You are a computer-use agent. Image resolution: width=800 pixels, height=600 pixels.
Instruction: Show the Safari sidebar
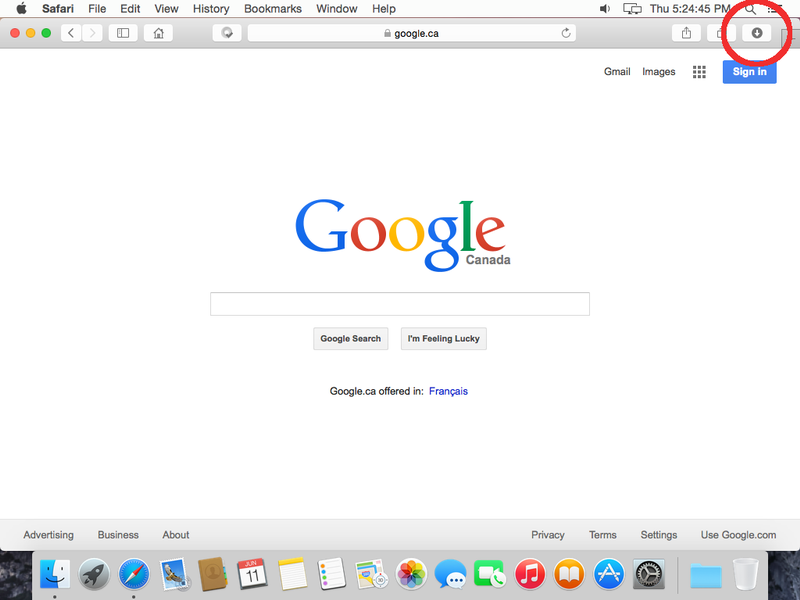click(x=123, y=33)
